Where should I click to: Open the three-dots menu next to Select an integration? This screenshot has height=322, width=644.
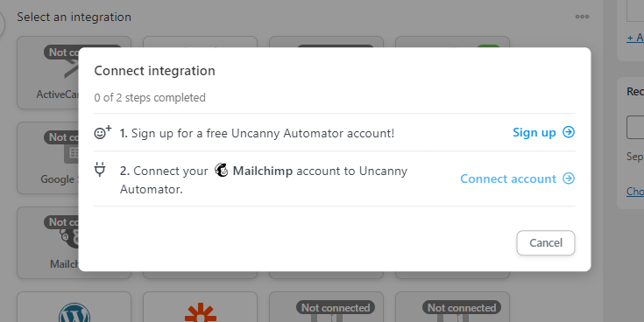(x=582, y=17)
